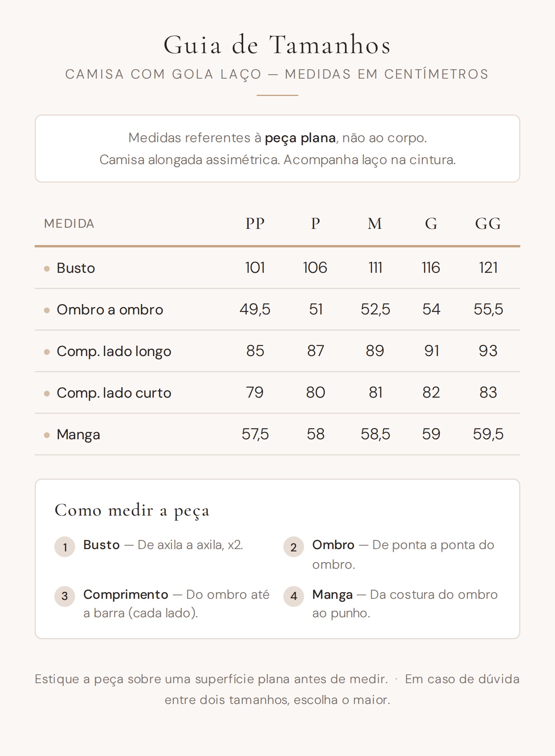
Task: Click the bullet before Comp. lado curto
Action: coord(47,393)
